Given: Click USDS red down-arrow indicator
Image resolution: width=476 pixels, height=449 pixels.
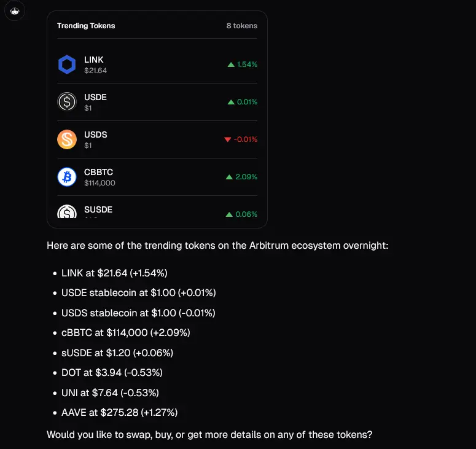Looking at the screenshot, I should click(228, 139).
